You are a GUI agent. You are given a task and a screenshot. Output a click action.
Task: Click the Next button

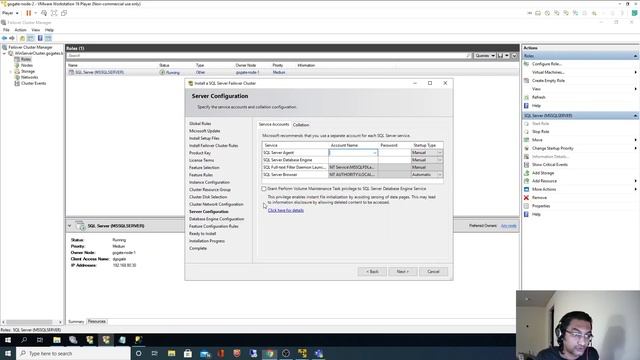(402, 271)
